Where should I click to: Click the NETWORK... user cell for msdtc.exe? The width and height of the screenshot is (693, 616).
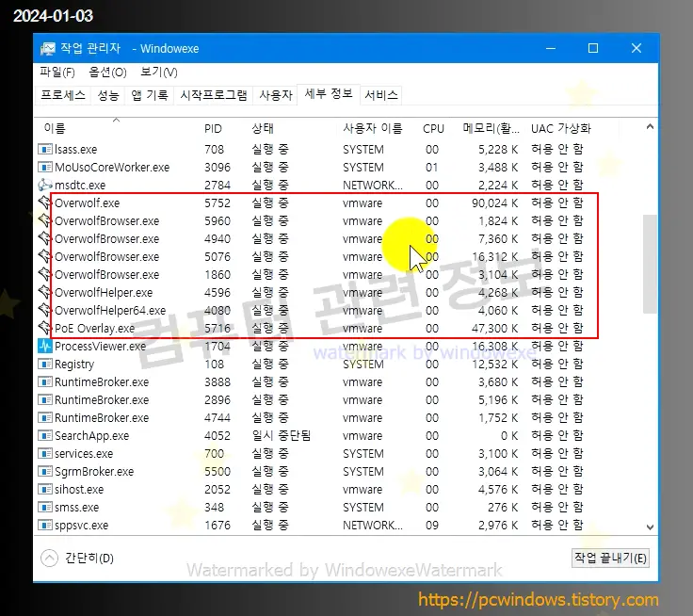click(x=373, y=185)
